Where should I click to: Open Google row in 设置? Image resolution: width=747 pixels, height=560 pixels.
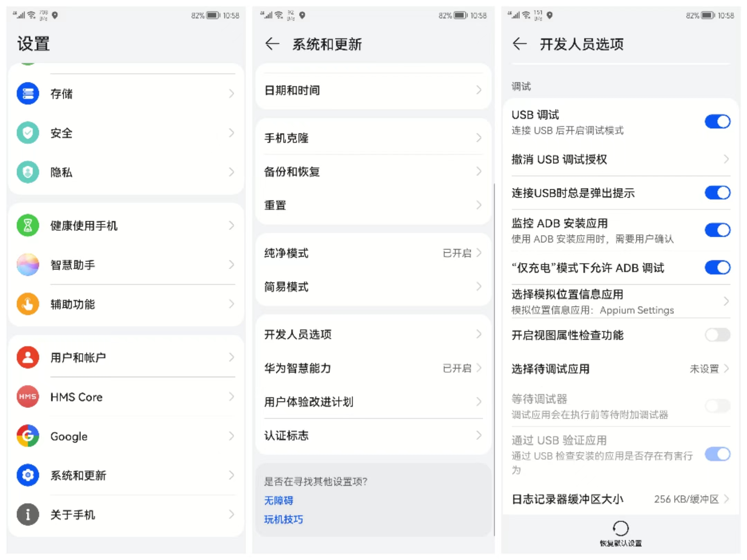[126, 436]
